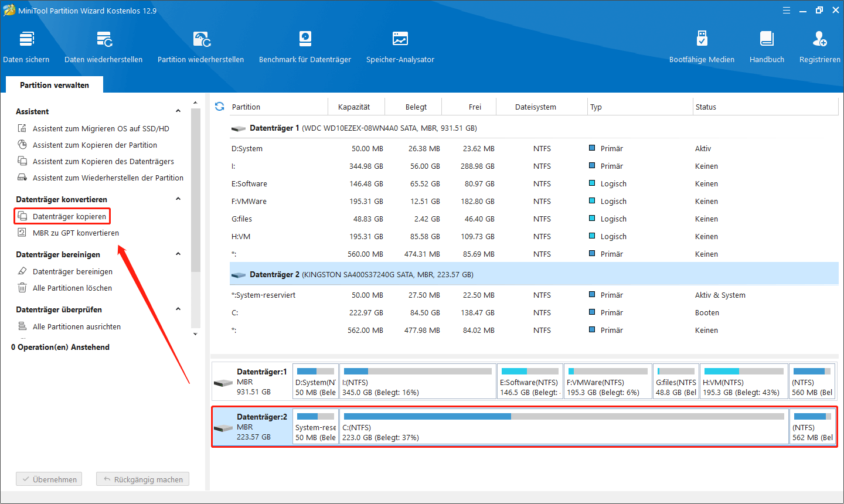Click the refresh icon beside Partition header
The height and width of the screenshot is (504, 844).
(219, 107)
